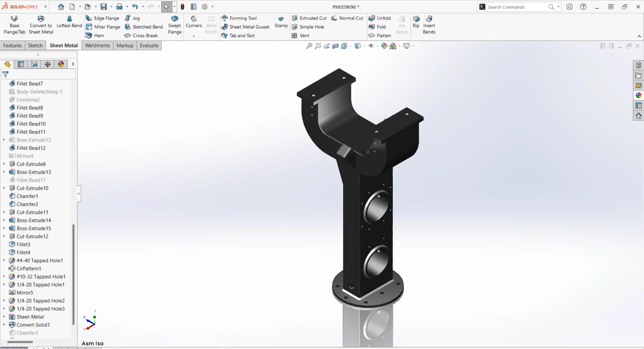Switch to the Features tab
This screenshot has width=644, height=349.
point(12,45)
